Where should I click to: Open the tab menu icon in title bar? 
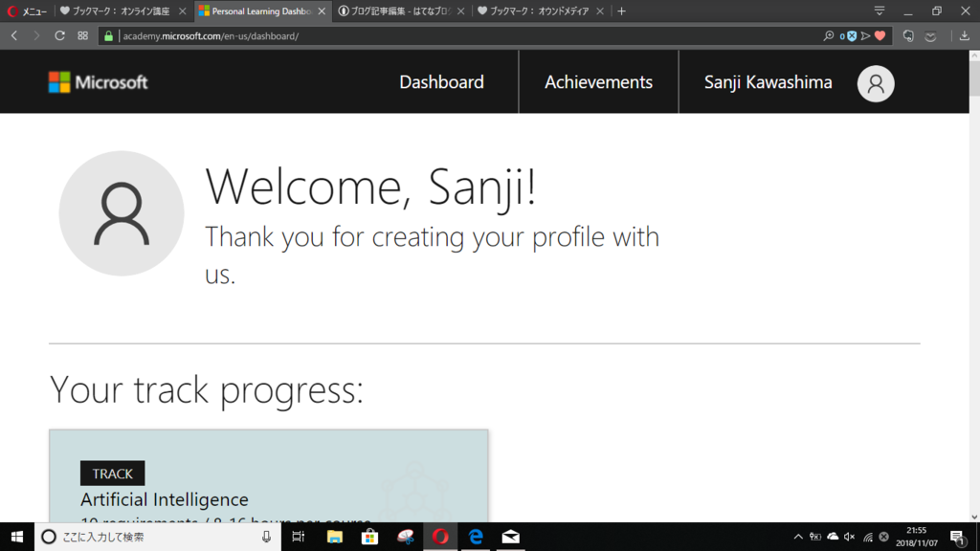[x=880, y=11]
